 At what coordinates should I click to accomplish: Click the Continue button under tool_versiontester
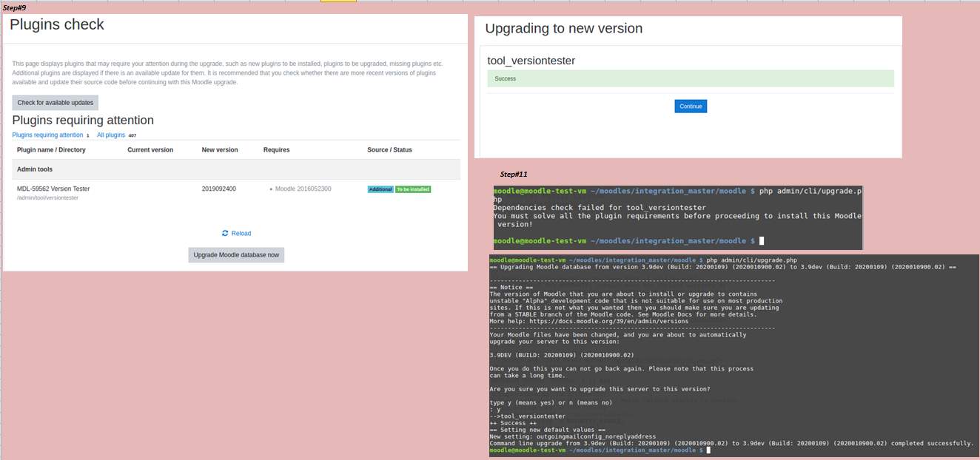click(691, 106)
